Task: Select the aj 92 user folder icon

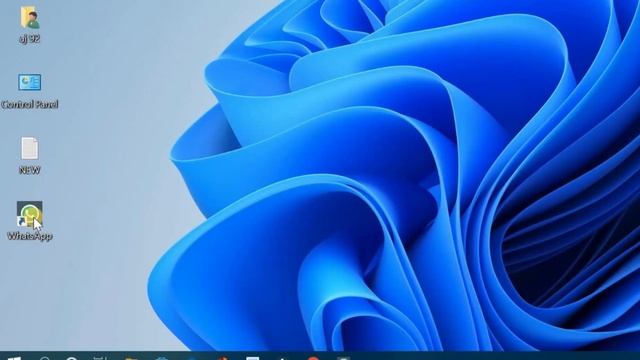Action: point(30,17)
